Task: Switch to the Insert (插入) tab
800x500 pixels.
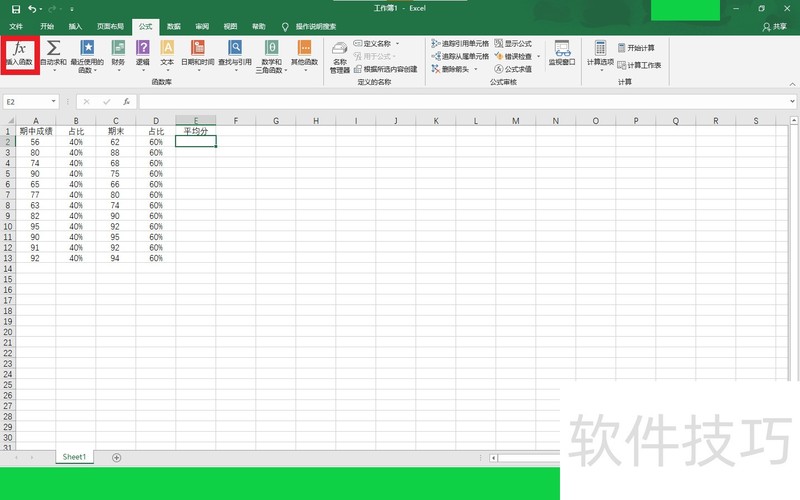Action: [x=75, y=27]
